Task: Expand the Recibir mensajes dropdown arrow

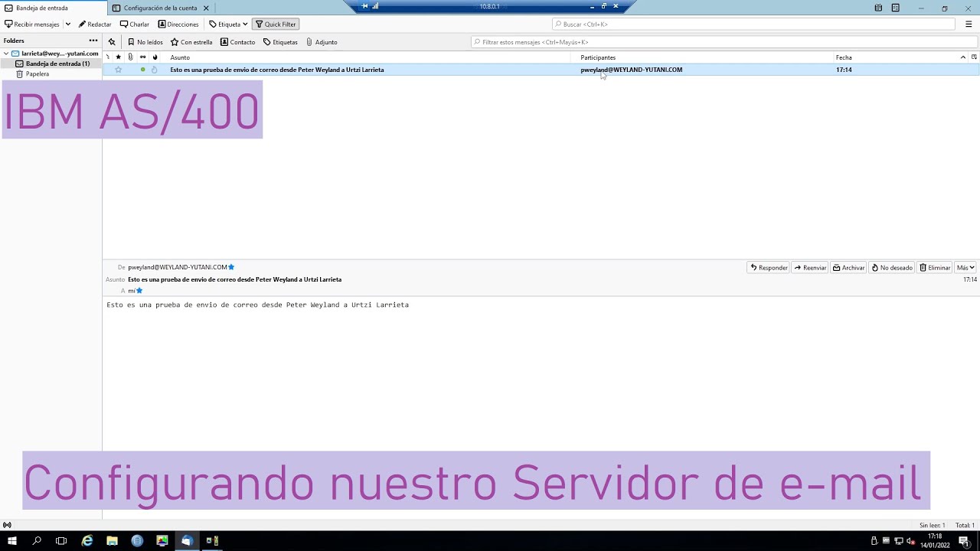Action: pos(67,24)
